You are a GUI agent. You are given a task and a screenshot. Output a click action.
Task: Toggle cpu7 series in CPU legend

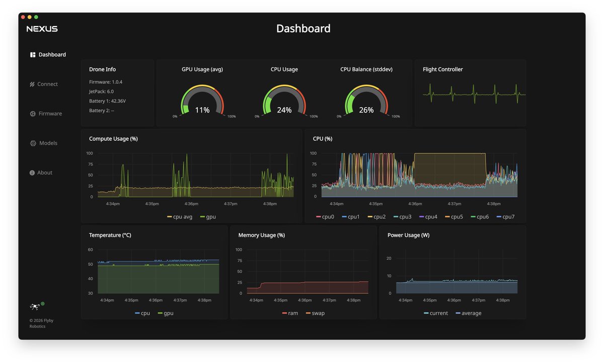506,217
